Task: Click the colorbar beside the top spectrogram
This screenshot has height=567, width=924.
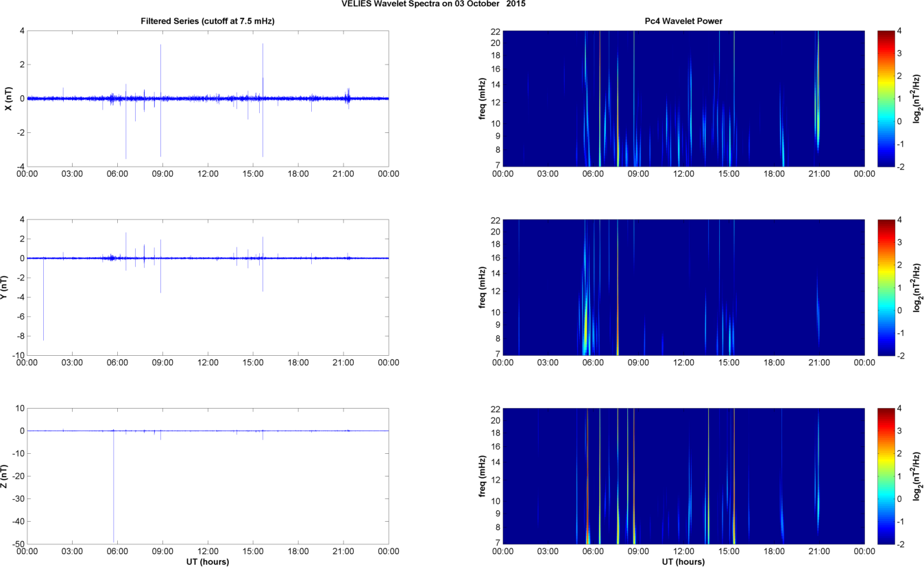Action: pyautogui.click(x=886, y=98)
